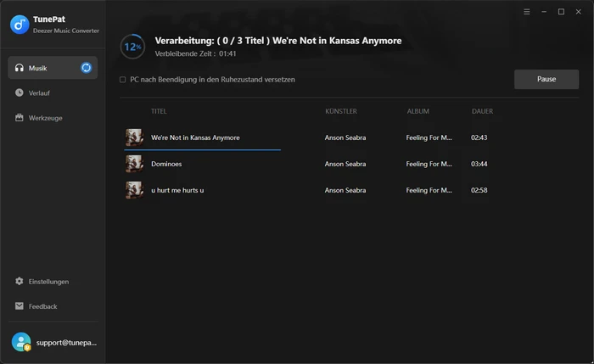
Task: Click Feeling For M... album in u hurt me row
Action: (x=429, y=190)
